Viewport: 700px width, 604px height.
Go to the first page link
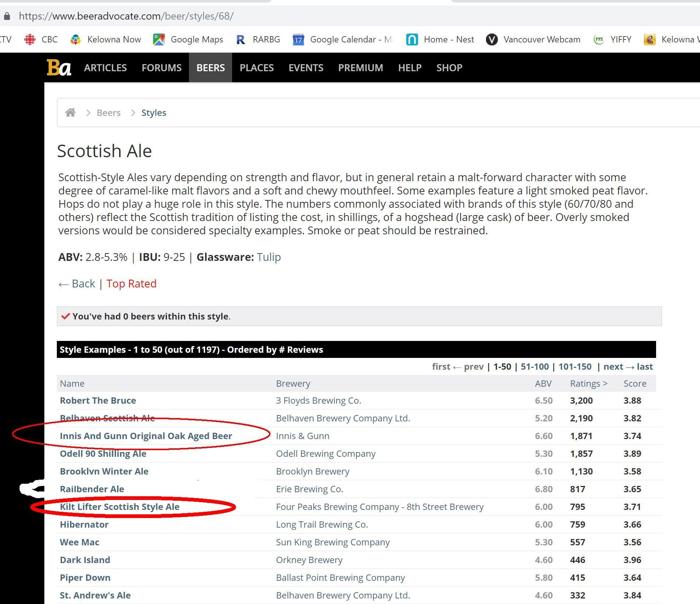[441, 366]
